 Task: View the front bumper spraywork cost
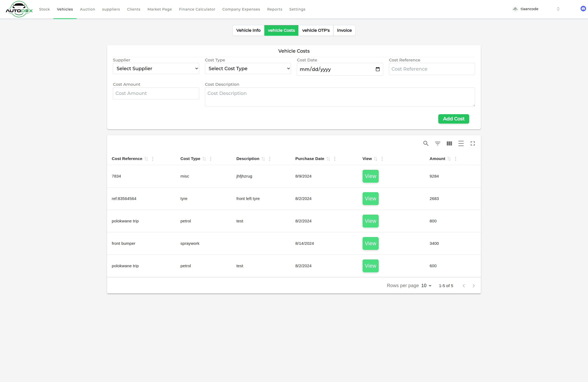370,243
